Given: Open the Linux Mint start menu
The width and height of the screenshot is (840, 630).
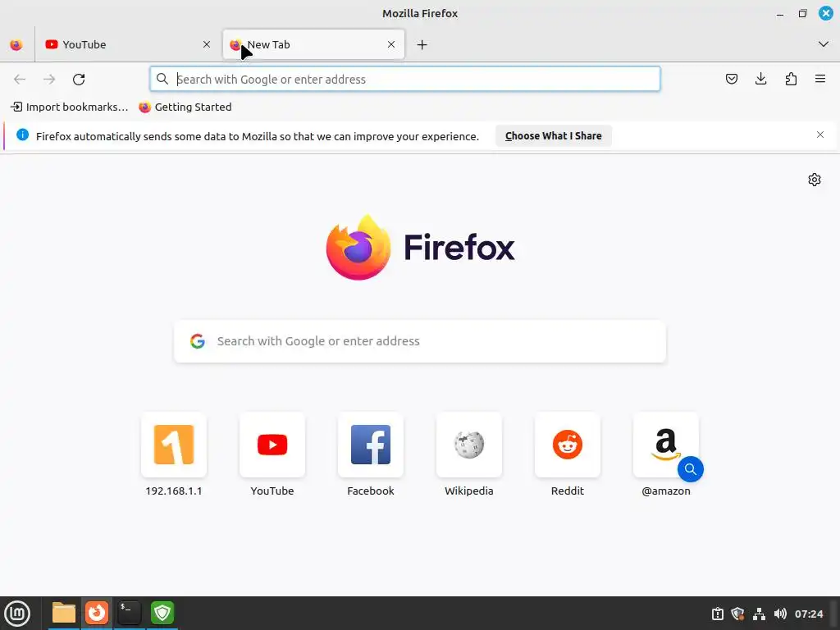Looking at the screenshot, I should (x=18, y=614).
